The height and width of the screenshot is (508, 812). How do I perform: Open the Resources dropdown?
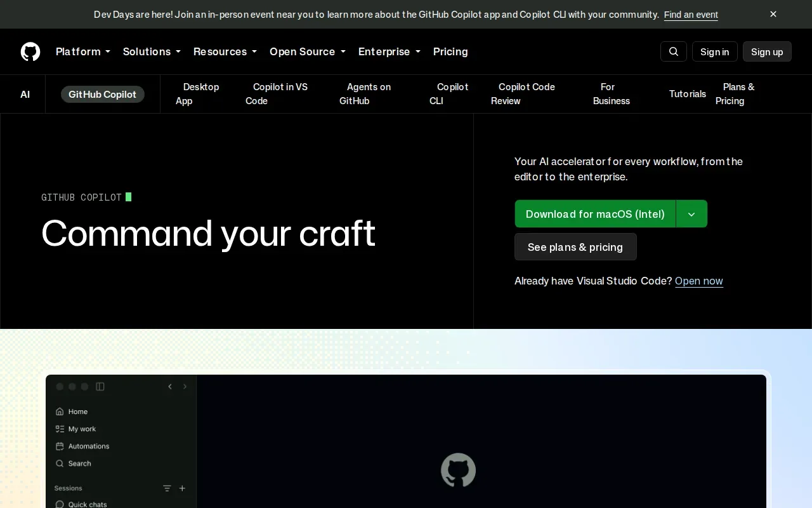pos(225,51)
